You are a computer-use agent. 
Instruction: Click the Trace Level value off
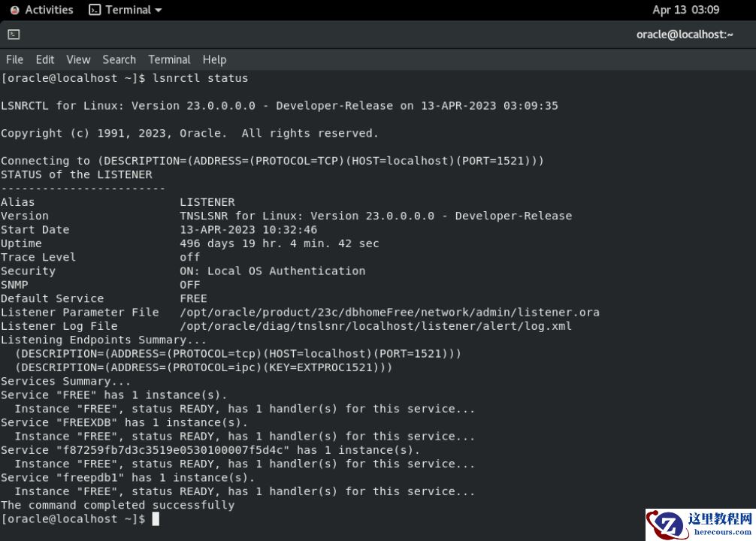(x=190, y=257)
